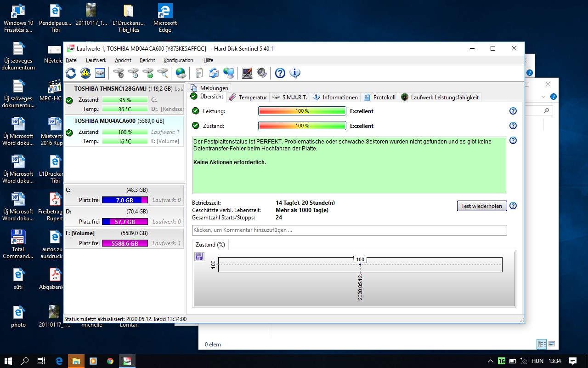Viewport: 588px width, 368px height.
Task: Click the notepad report icon in toolbar
Action: coord(199,73)
